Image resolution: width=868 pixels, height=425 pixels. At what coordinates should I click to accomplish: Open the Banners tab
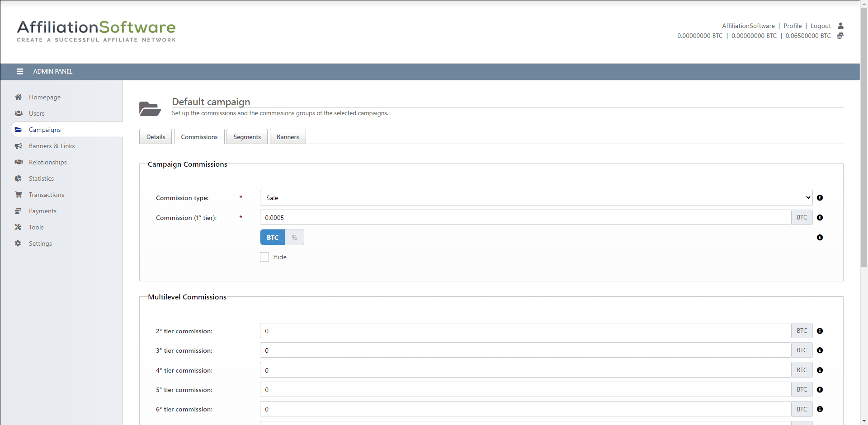click(x=288, y=137)
